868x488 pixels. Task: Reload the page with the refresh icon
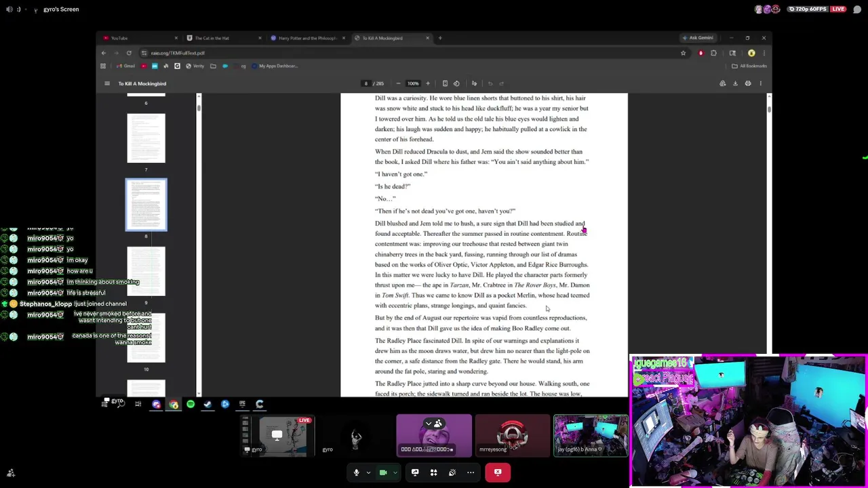coord(129,53)
